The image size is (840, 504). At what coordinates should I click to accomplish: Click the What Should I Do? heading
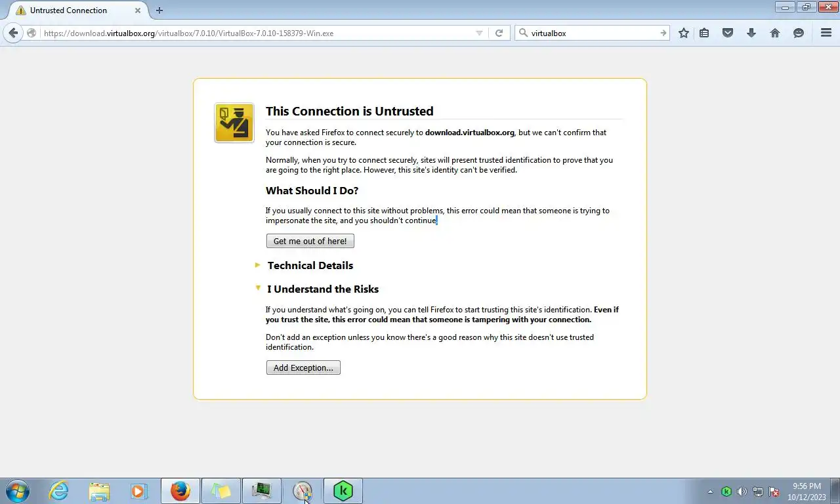pos(312,190)
